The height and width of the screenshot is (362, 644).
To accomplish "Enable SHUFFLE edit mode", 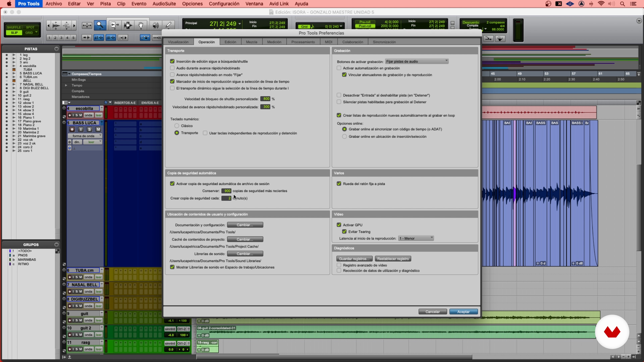I will point(14,27).
